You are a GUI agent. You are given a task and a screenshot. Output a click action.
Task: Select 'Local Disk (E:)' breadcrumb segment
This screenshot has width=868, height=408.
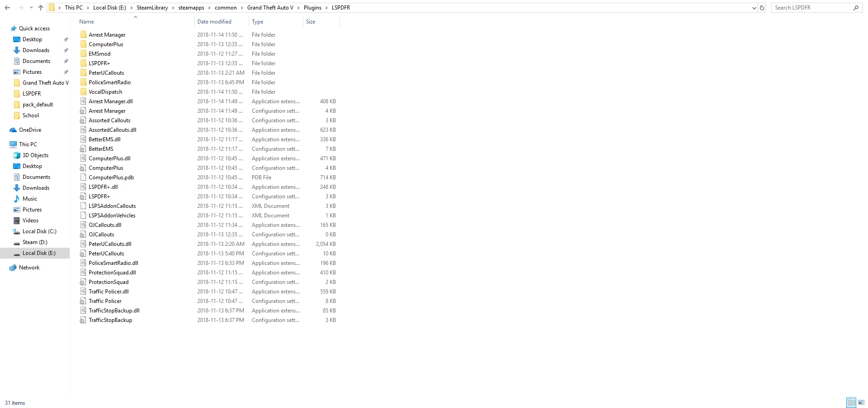[110, 8]
